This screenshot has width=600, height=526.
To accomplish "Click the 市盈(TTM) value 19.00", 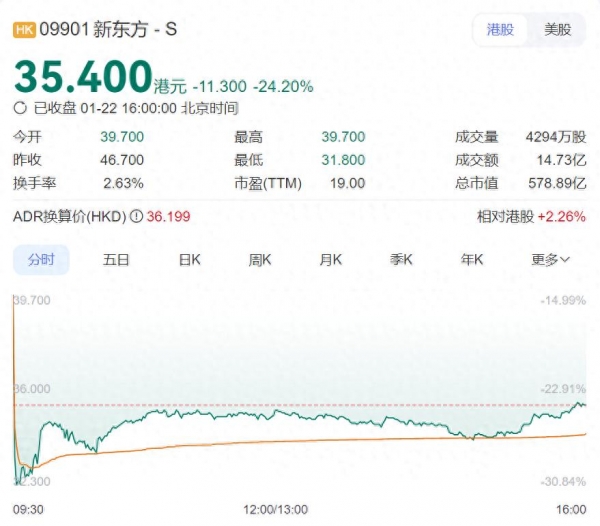I will (x=347, y=183).
